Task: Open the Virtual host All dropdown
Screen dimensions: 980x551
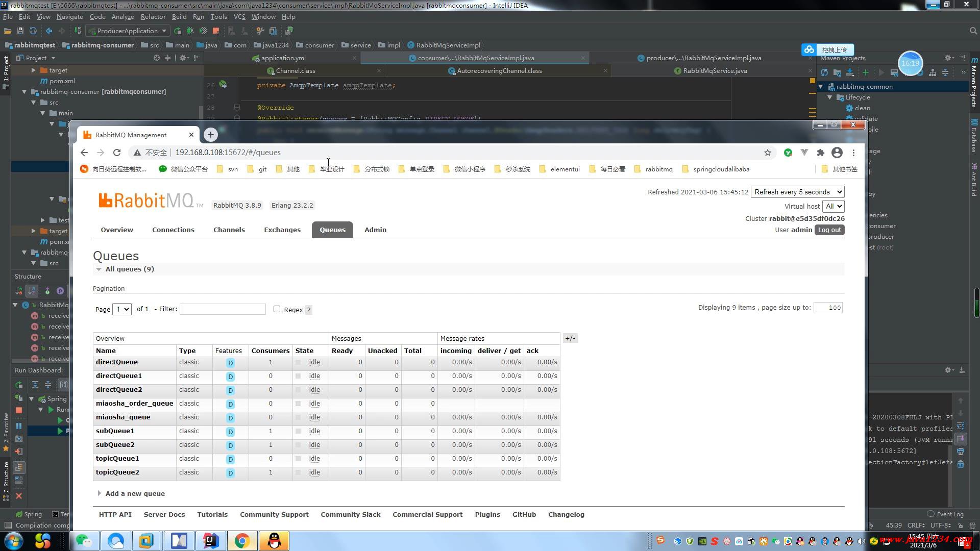Action: point(834,206)
